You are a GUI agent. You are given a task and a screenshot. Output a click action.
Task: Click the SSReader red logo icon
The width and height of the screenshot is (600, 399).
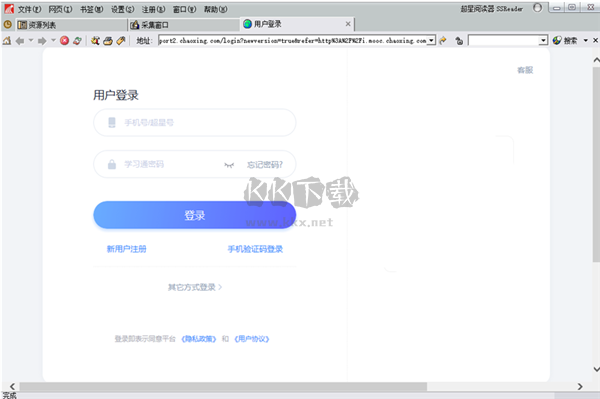click(x=9, y=9)
